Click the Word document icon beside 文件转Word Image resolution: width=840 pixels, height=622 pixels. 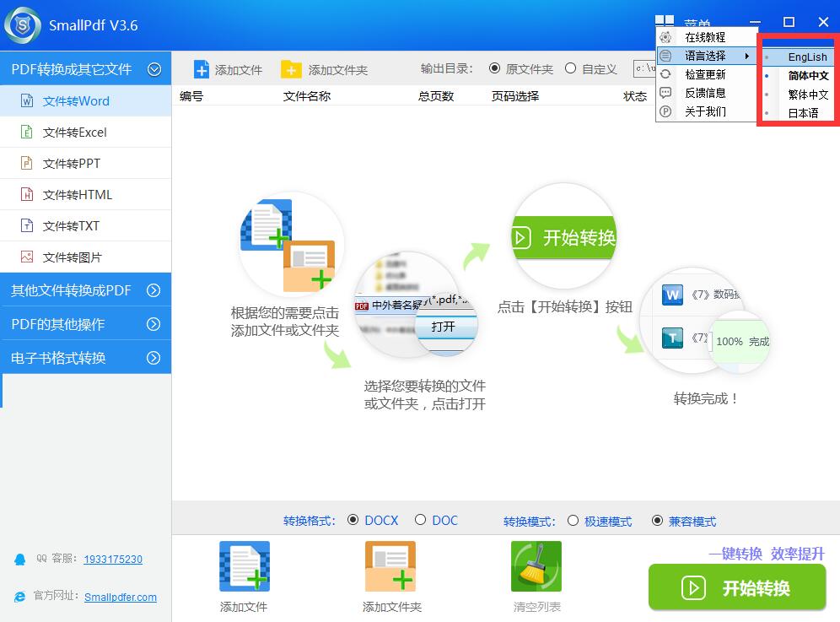pos(27,100)
